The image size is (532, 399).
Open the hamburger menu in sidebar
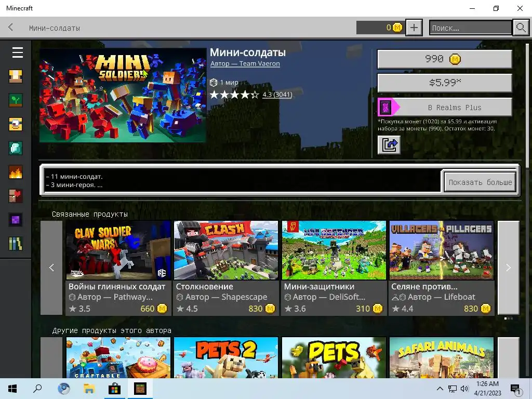(17, 52)
